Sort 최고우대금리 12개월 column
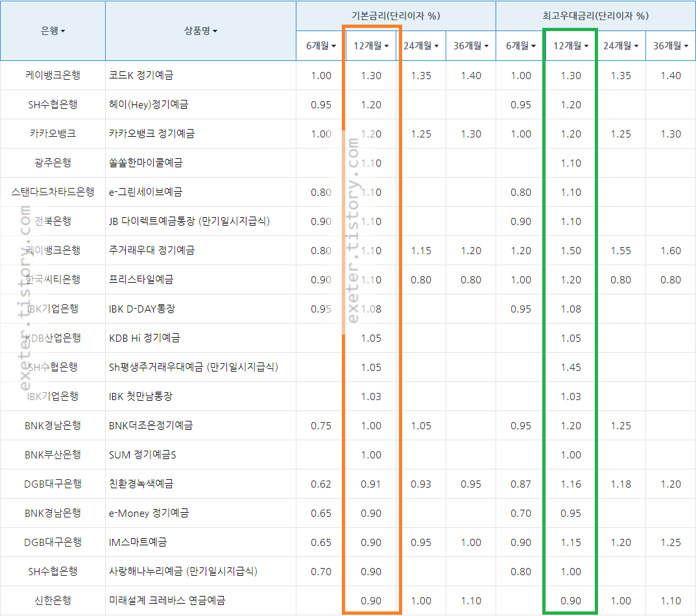 pyautogui.click(x=571, y=45)
